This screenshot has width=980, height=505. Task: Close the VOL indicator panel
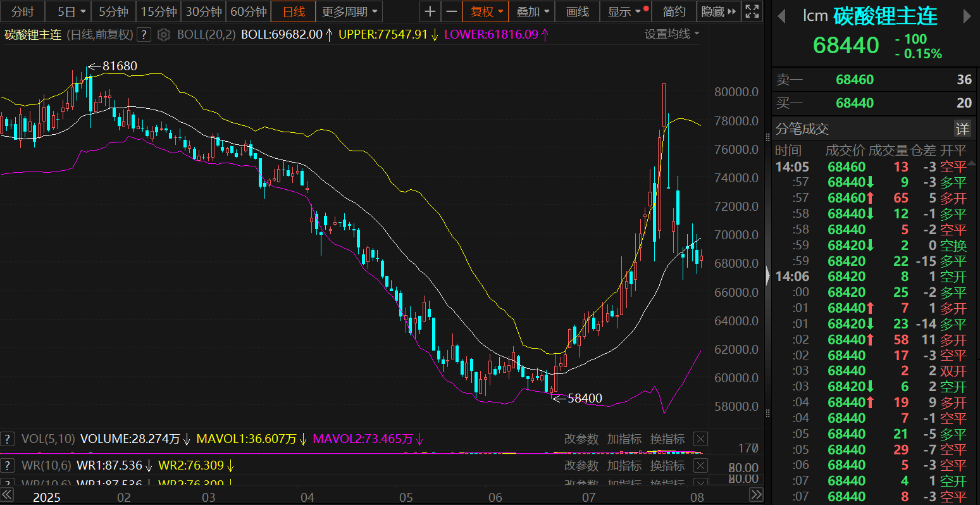(x=700, y=439)
